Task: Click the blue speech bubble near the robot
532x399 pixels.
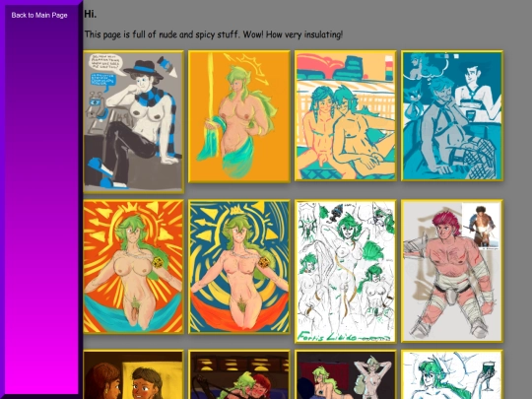Action: (103, 82)
